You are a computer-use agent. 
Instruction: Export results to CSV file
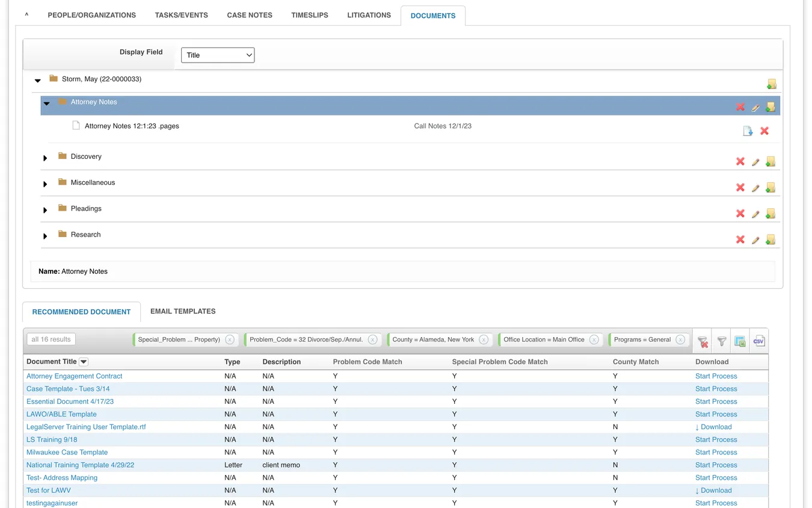(758, 341)
